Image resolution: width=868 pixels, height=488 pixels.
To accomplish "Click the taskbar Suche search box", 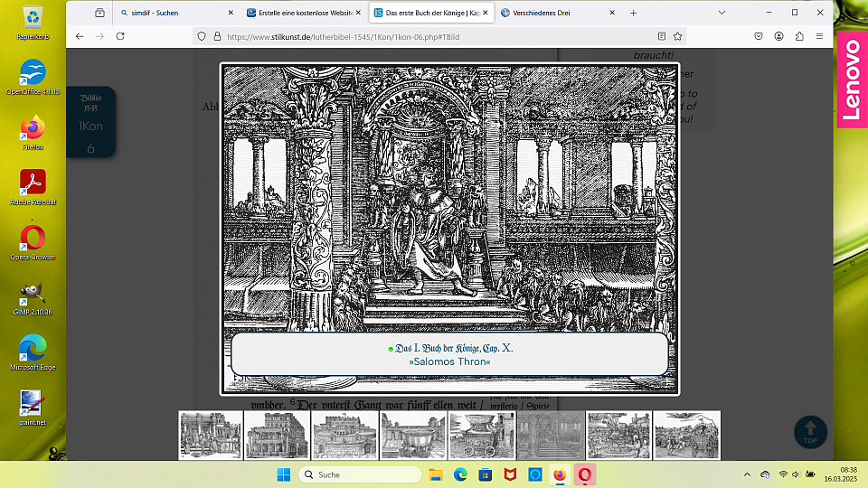I will point(360,474).
